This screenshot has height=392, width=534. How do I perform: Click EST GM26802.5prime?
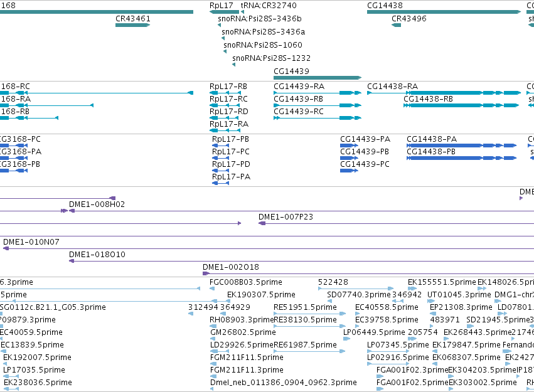(213, 339)
